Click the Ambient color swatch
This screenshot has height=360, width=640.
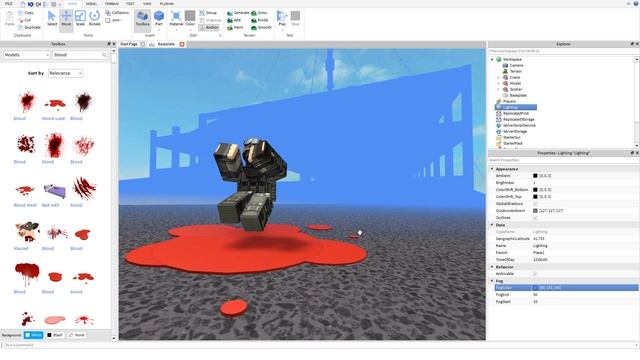pyautogui.click(x=535, y=176)
